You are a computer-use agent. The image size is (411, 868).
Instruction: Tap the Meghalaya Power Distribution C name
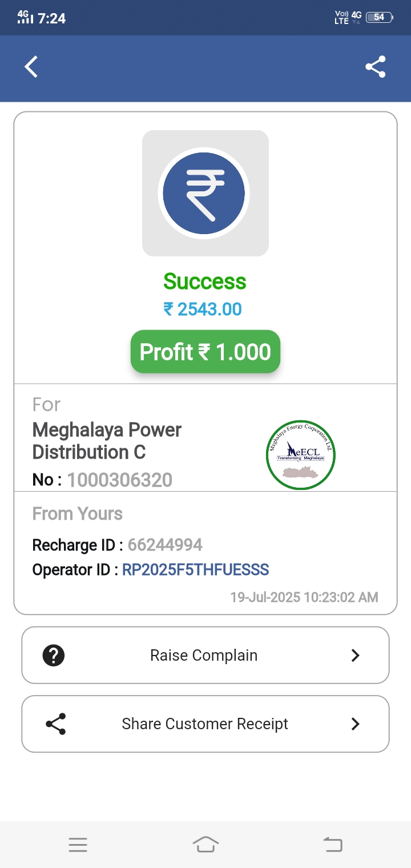[x=107, y=441]
